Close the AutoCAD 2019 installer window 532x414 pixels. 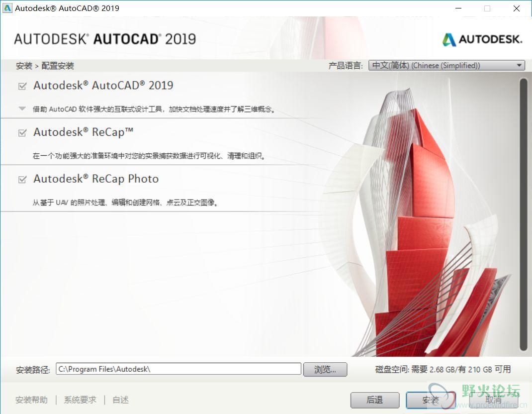click(x=517, y=8)
